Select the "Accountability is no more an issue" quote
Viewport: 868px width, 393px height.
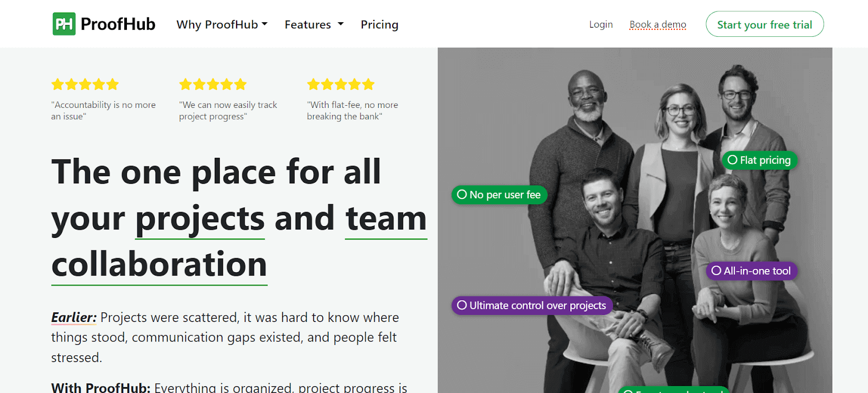103,111
